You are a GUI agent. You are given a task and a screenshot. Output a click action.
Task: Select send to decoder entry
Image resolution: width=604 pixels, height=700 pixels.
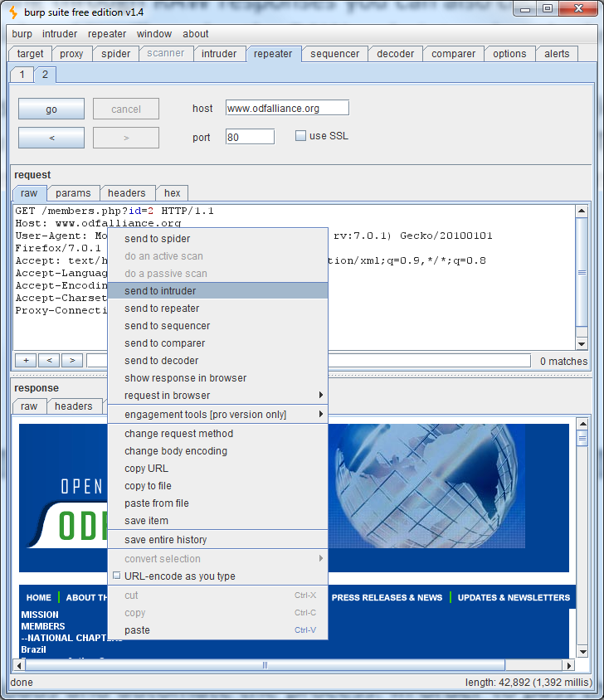218,360
